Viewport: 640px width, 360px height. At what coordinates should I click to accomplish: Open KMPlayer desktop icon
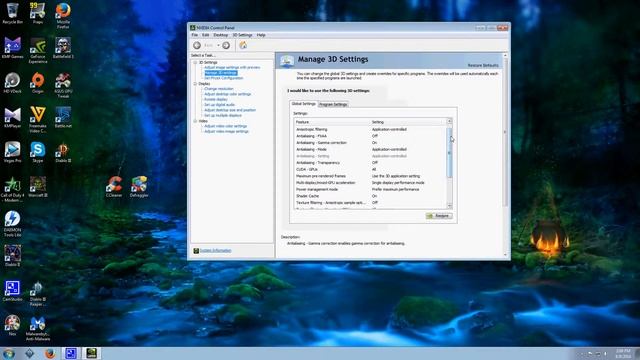pyautogui.click(x=12, y=118)
